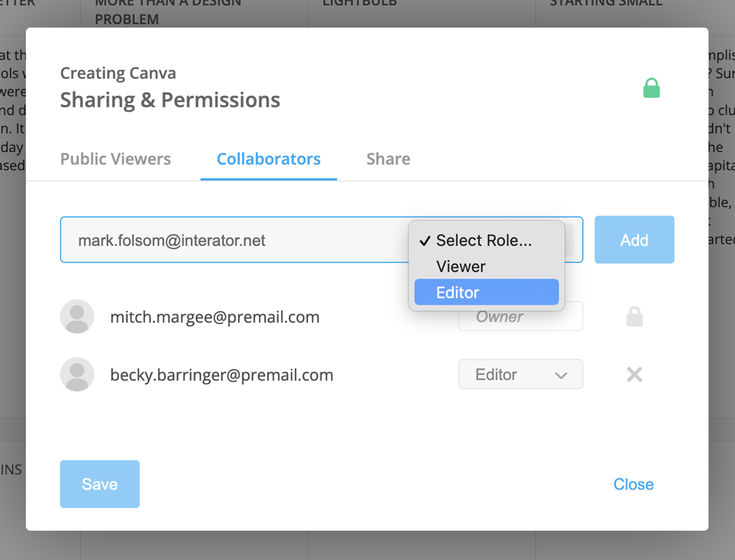Image resolution: width=735 pixels, height=560 pixels.
Task: Click the Sharing & Permissions heading
Action: (171, 100)
